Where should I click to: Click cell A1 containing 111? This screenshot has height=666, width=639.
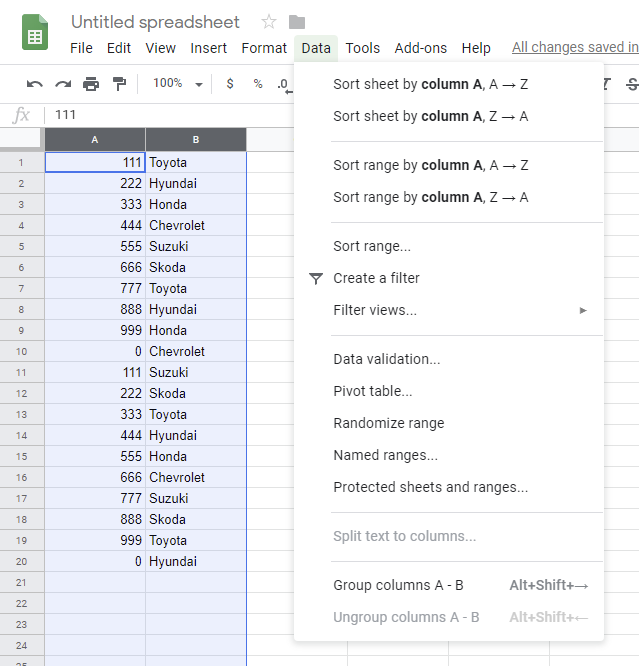95,162
